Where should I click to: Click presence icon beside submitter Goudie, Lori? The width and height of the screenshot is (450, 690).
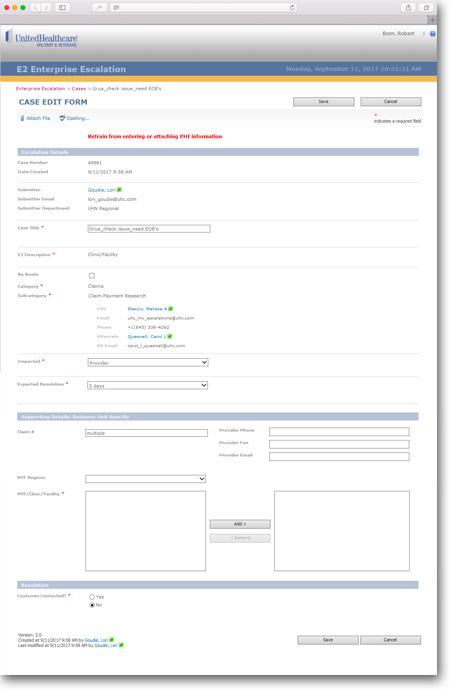pyautogui.click(x=119, y=190)
